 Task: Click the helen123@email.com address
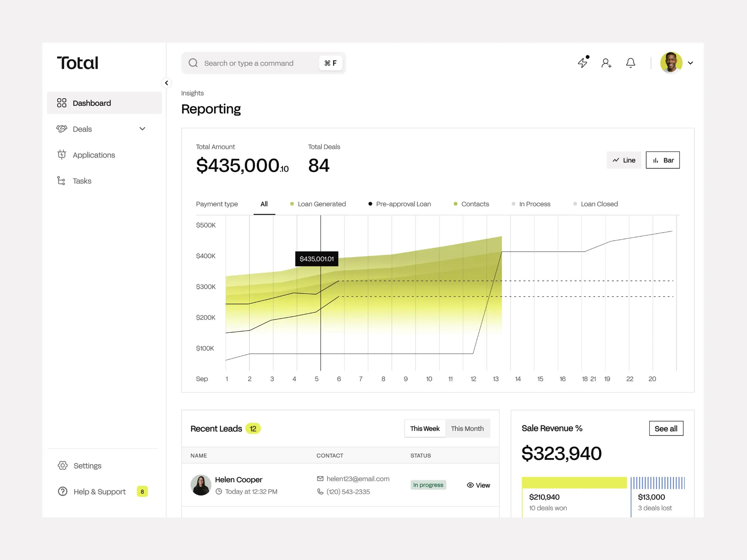(358, 479)
